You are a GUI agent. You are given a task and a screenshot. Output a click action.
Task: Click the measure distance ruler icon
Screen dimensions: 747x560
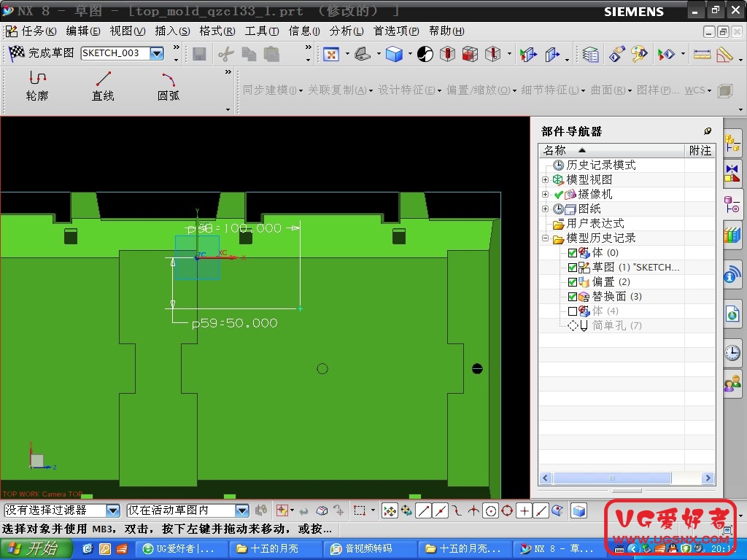point(702,54)
